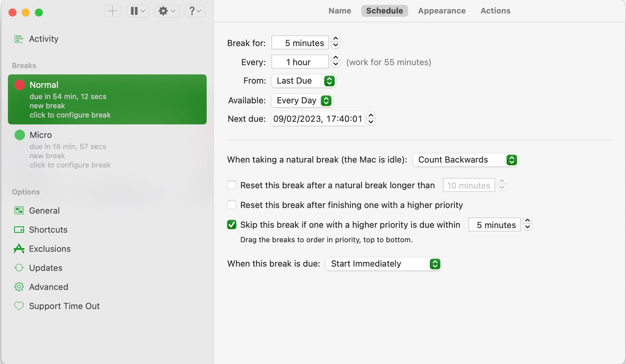Open the help question mark menu
The height and width of the screenshot is (364, 626).
(x=195, y=11)
